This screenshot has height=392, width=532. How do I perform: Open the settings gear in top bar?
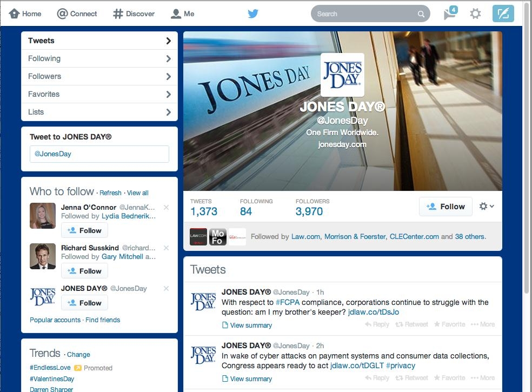(475, 14)
